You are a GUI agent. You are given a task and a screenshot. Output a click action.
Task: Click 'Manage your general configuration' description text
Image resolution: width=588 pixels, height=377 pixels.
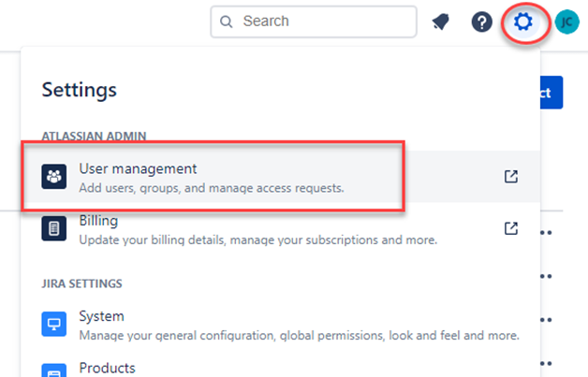point(299,336)
